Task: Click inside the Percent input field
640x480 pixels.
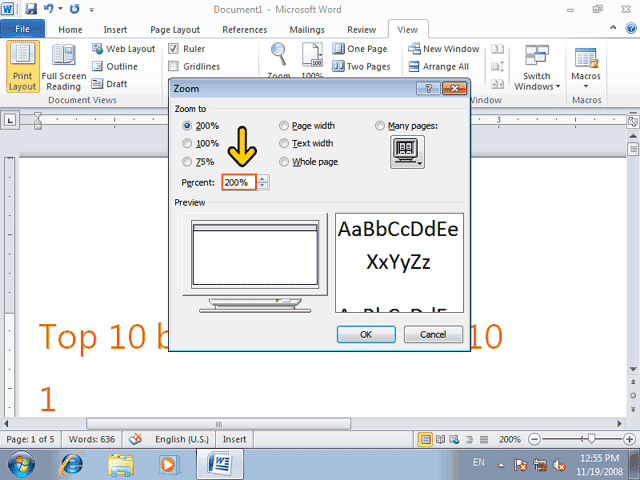Action: pyautogui.click(x=239, y=182)
